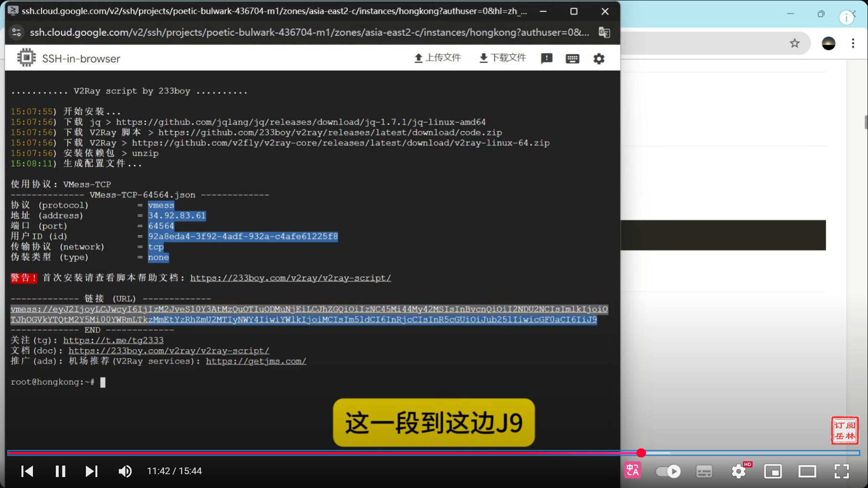Click the 11:42 / 15:44 time display
Image resolution: width=868 pixels, height=488 pixels.
(174, 471)
